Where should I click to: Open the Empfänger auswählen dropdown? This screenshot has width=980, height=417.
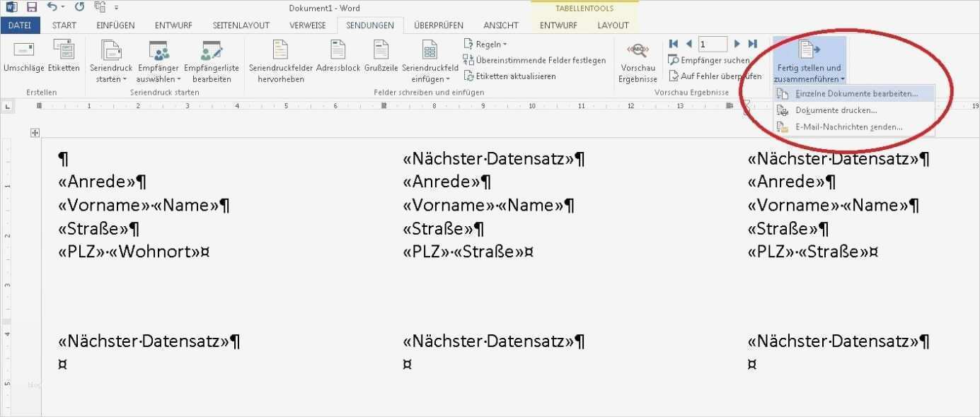coord(158,62)
